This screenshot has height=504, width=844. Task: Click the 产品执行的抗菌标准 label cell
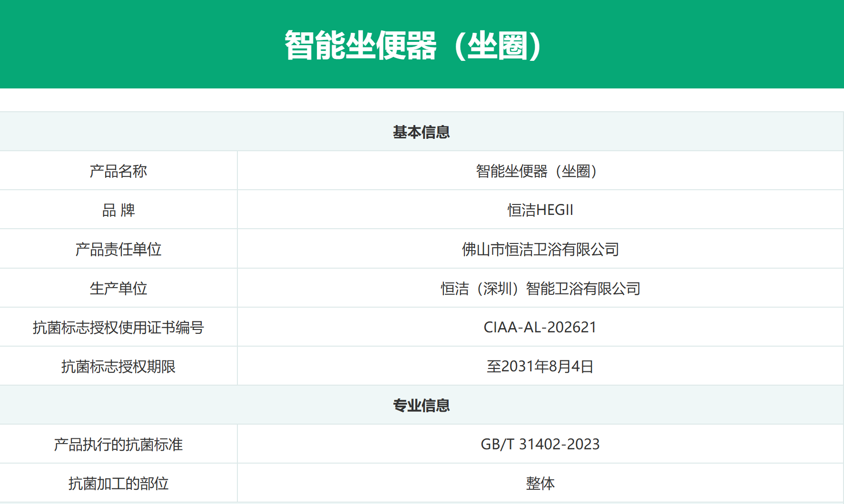pos(118,444)
